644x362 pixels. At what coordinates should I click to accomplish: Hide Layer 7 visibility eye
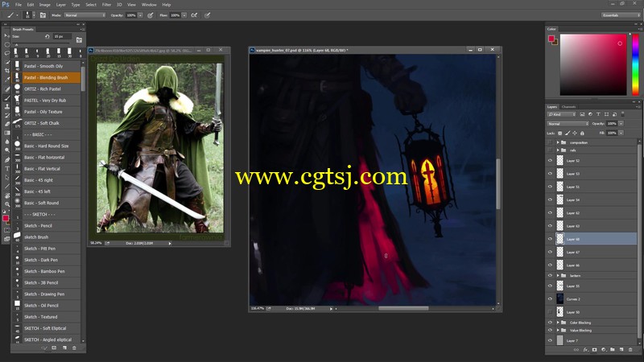point(550,340)
